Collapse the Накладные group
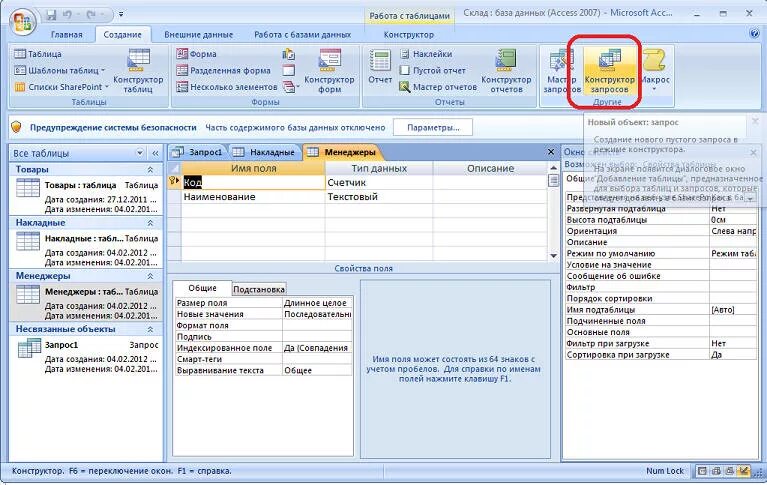This screenshot has height=485, width=767. 150,223
